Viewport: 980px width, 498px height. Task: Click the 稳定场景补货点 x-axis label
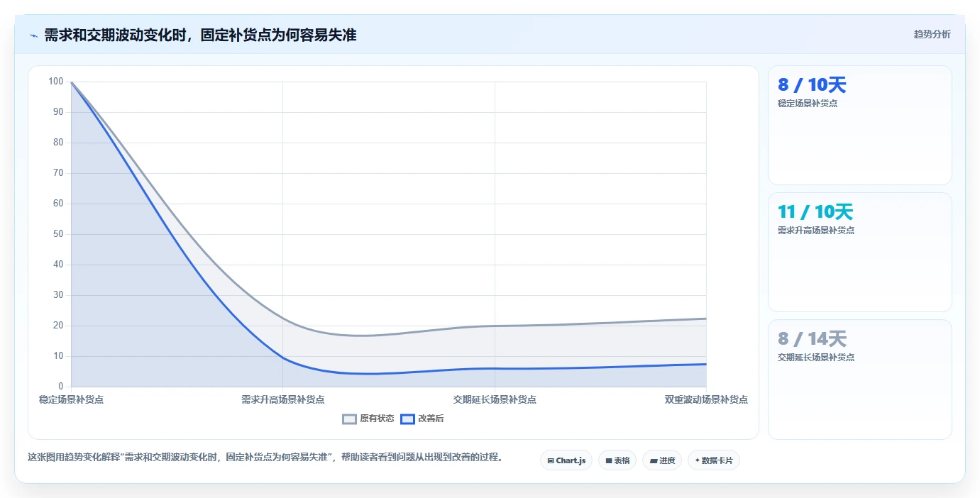click(71, 399)
